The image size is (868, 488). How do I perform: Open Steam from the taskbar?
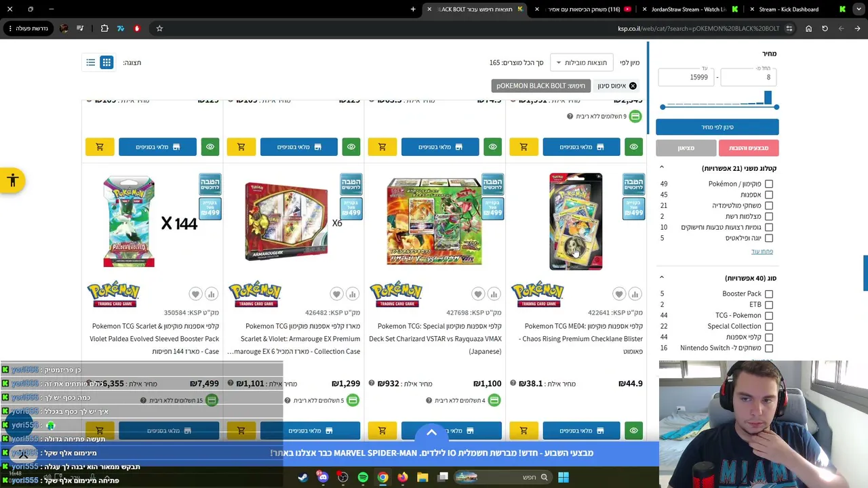click(302, 477)
